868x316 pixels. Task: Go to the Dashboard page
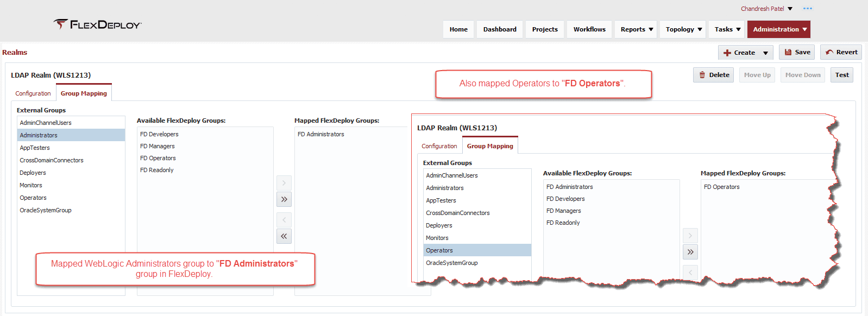point(500,29)
